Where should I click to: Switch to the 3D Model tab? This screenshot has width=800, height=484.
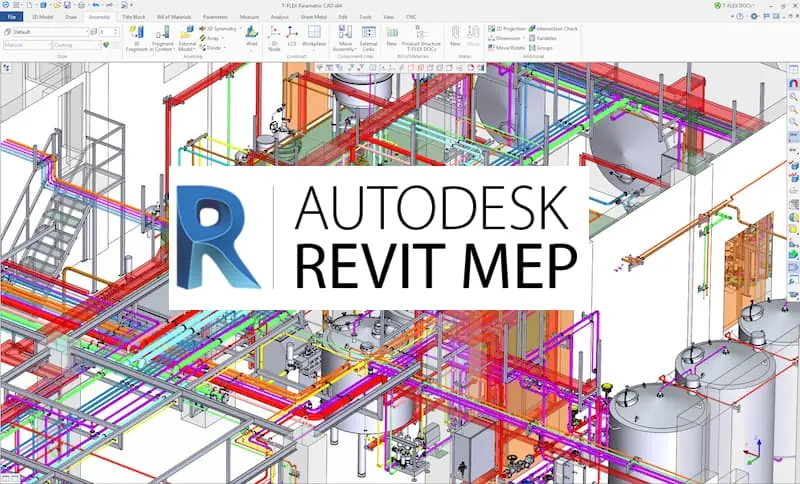[x=43, y=17]
